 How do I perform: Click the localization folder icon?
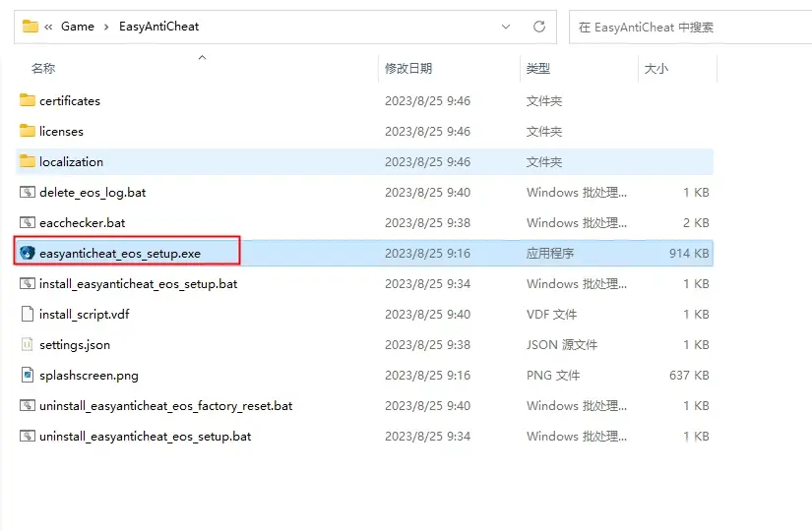pos(28,161)
